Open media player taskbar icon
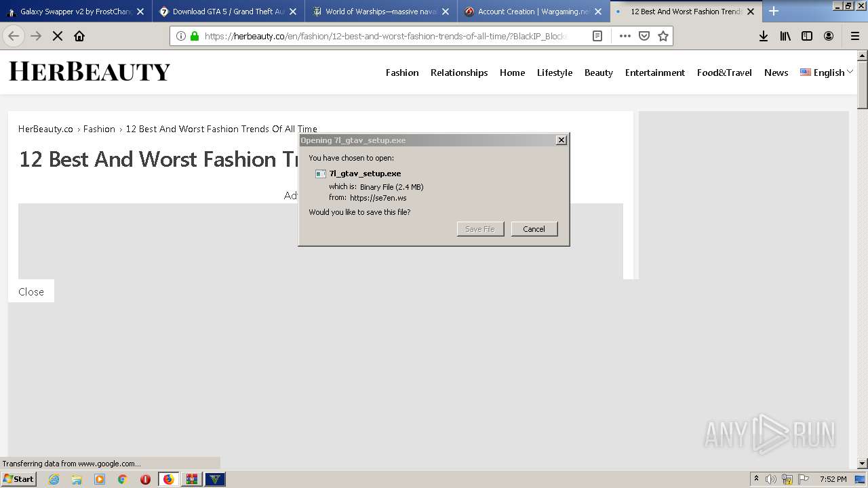The width and height of the screenshot is (868, 488). pos(100,479)
